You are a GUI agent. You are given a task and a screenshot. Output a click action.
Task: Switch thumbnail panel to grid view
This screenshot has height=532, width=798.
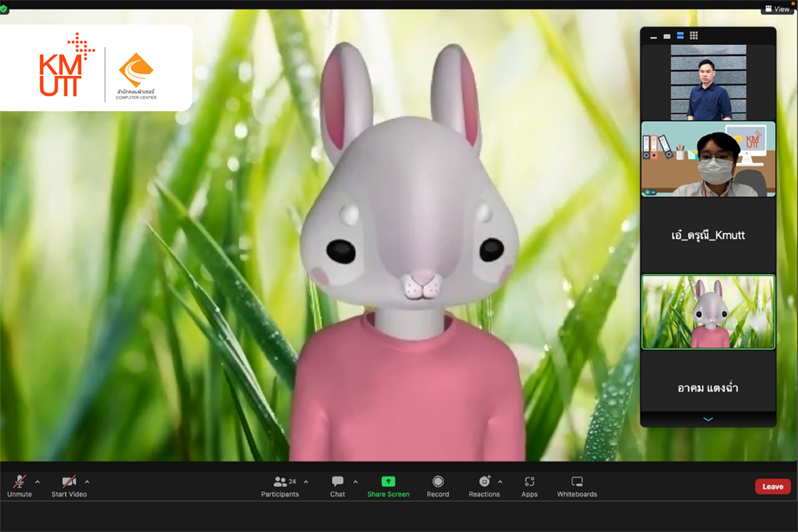tap(694, 35)
